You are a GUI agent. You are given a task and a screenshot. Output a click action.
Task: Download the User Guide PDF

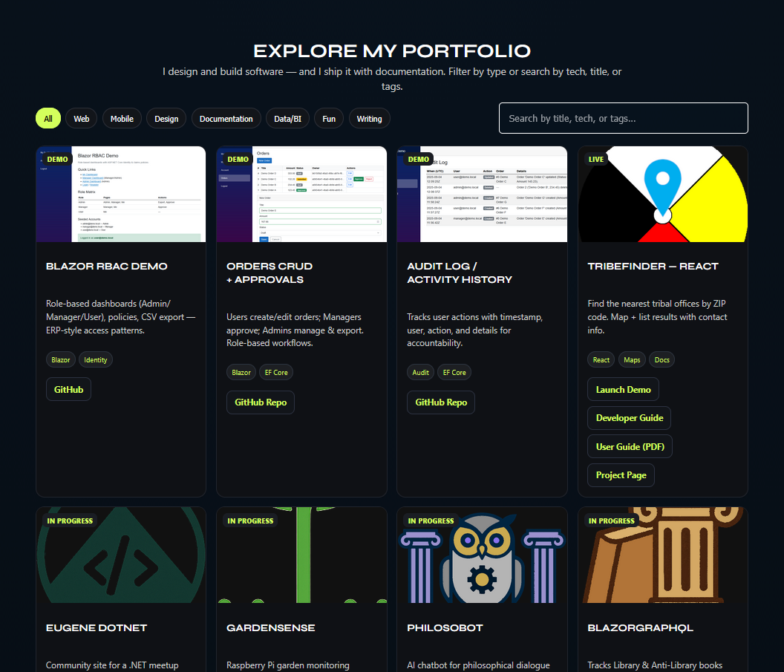pyautogui.click(x=630, y=446)
